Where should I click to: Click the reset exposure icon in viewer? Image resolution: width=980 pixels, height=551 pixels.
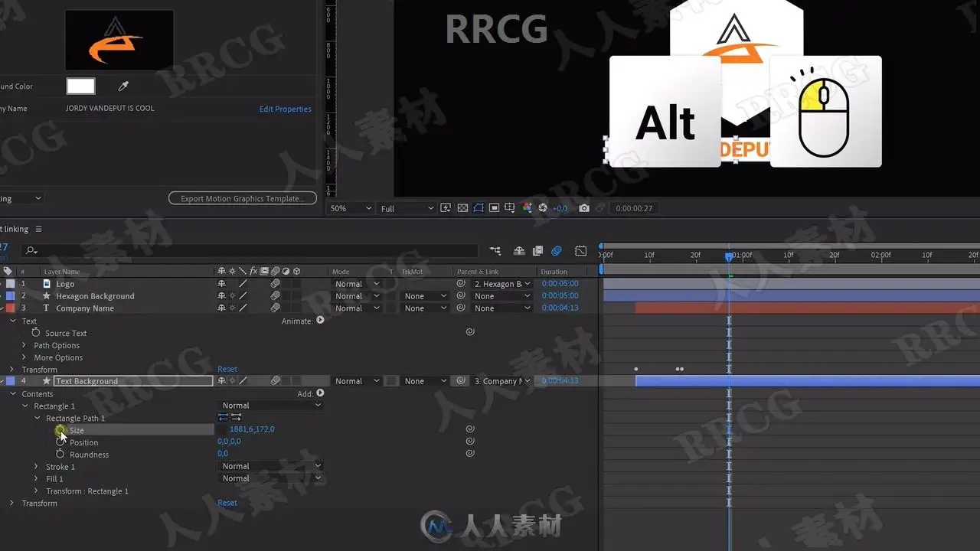tap(543, 208)
